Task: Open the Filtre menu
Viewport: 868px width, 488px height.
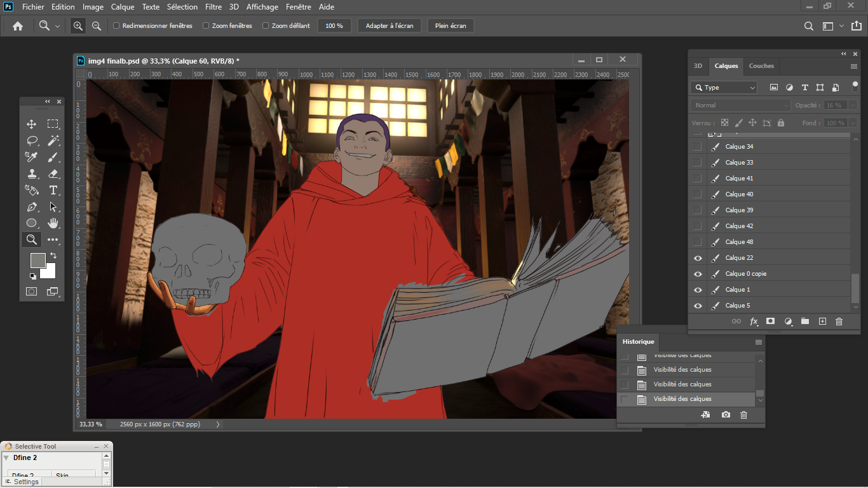Action: point(214,7)
